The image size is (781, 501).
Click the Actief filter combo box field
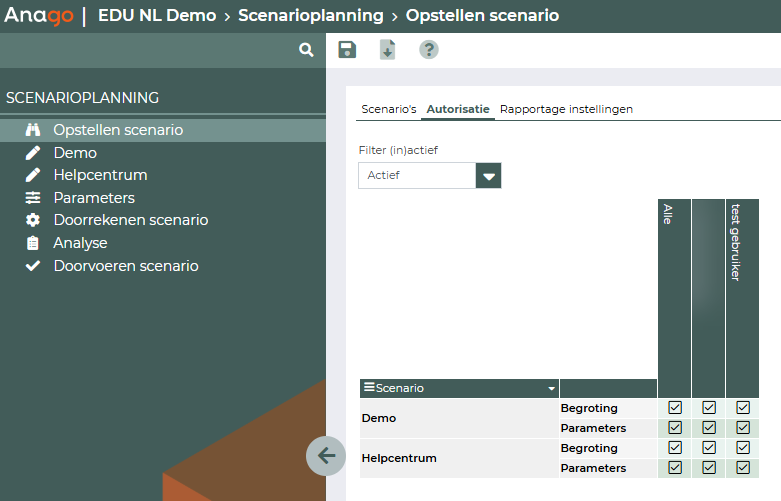tap(417, 176)
